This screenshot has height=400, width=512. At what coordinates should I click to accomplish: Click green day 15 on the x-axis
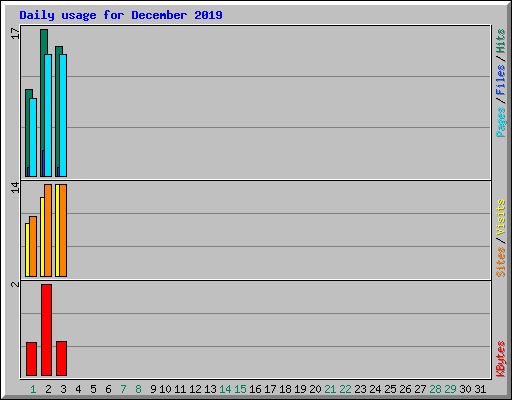coord(240,389)
